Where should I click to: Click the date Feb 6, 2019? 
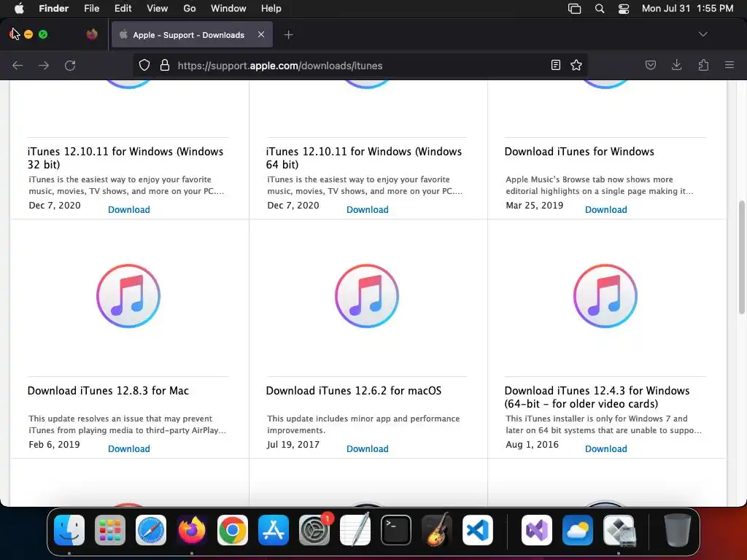coord(54,444)
